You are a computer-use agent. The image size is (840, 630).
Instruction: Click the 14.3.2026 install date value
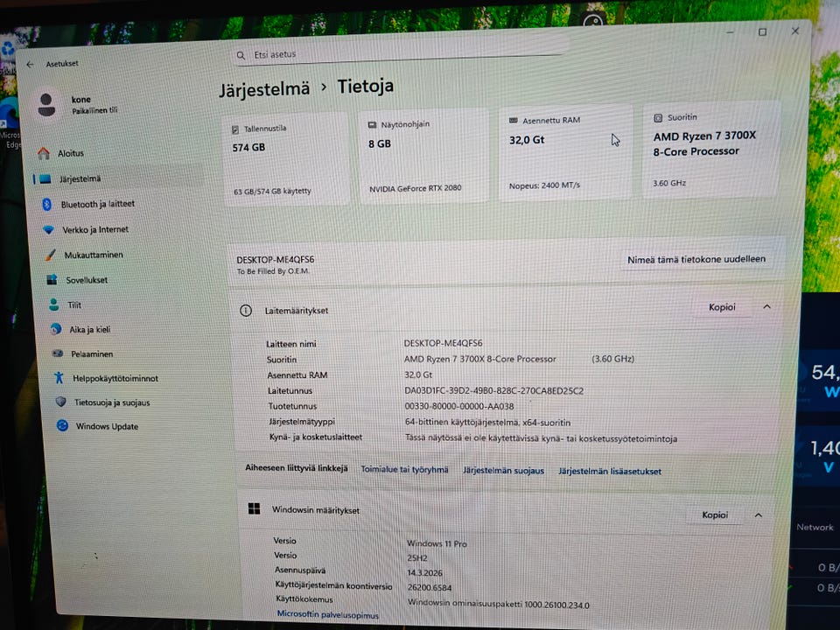tap(425, 572)
